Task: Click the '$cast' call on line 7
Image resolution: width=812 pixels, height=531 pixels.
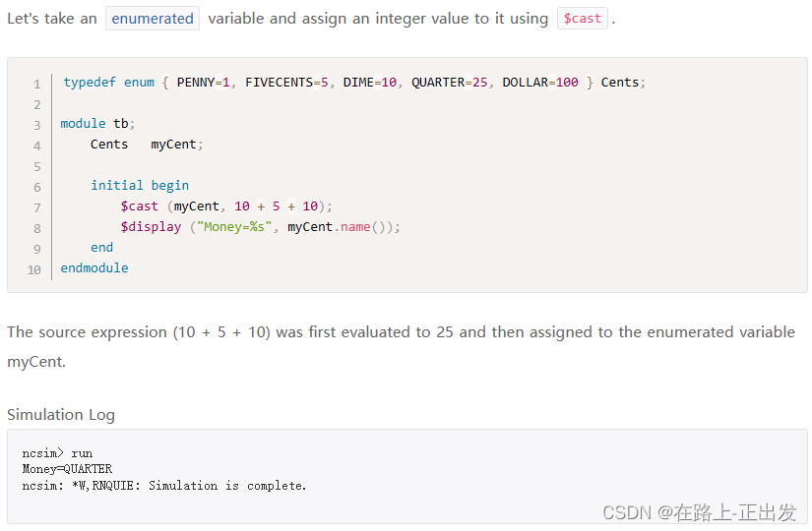Action: point(140,206)
